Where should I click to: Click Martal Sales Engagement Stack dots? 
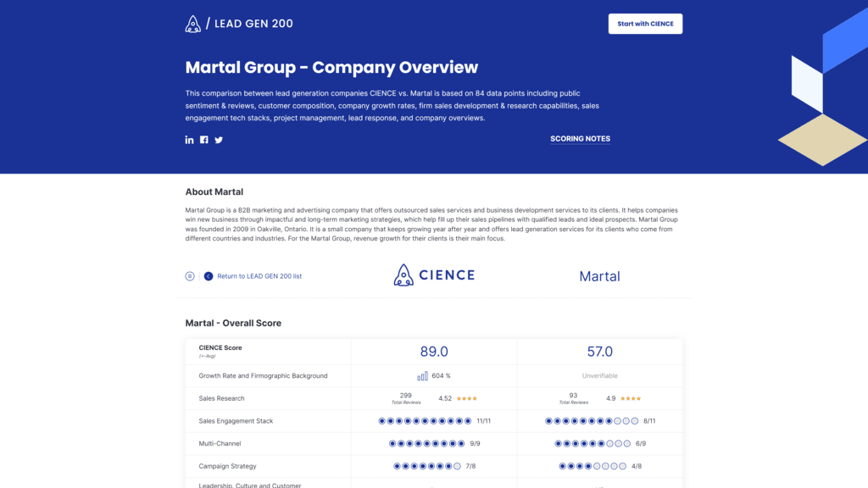pyautogui.click(x=591, y=421)
